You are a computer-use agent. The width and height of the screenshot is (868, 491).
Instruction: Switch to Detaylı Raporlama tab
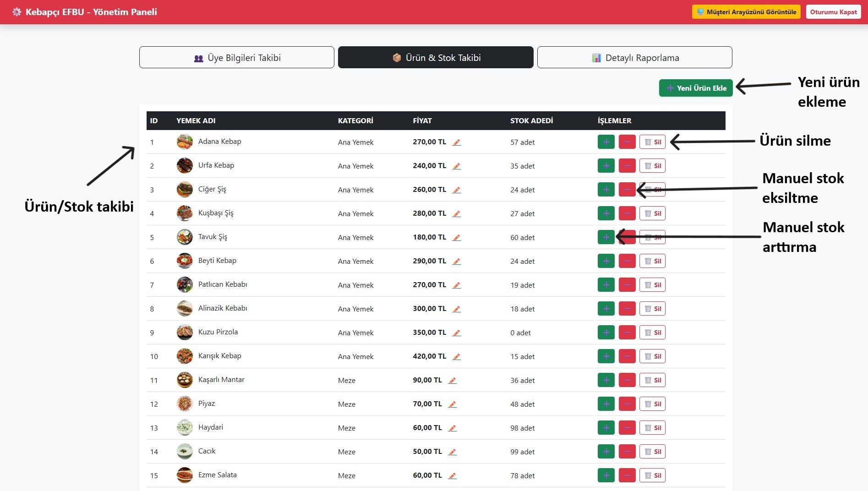634,57
